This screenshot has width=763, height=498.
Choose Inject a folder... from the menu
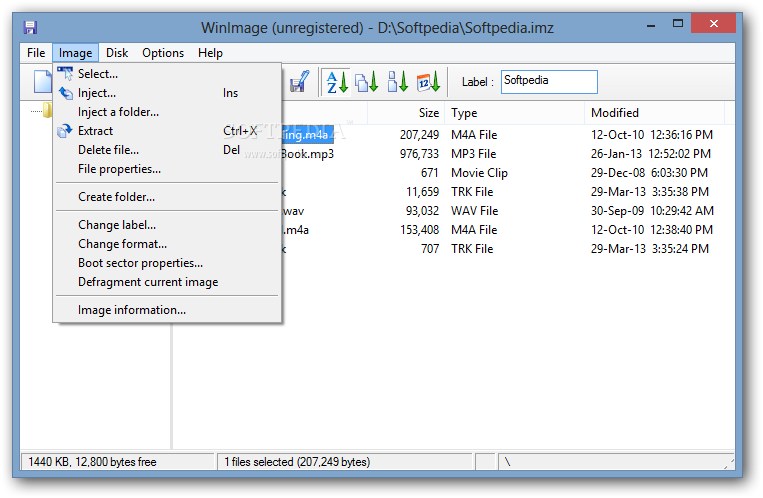pyautogui.click(x=167, y=112)
